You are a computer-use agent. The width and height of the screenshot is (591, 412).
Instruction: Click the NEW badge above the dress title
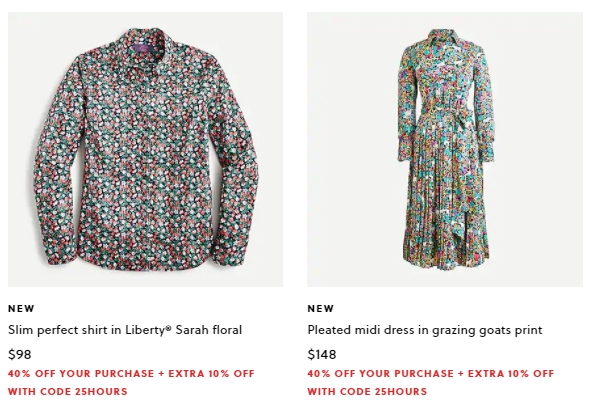point(320,308)
